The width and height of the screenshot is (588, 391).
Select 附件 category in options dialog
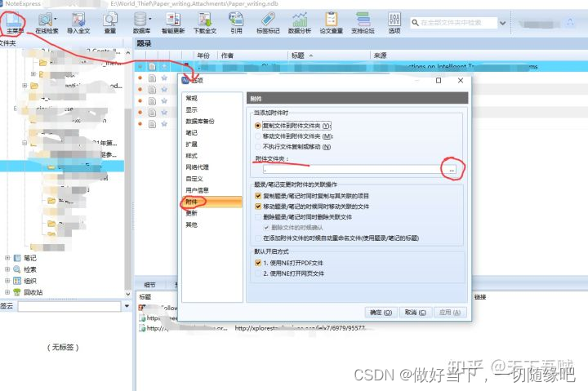(x=212, y=202)
